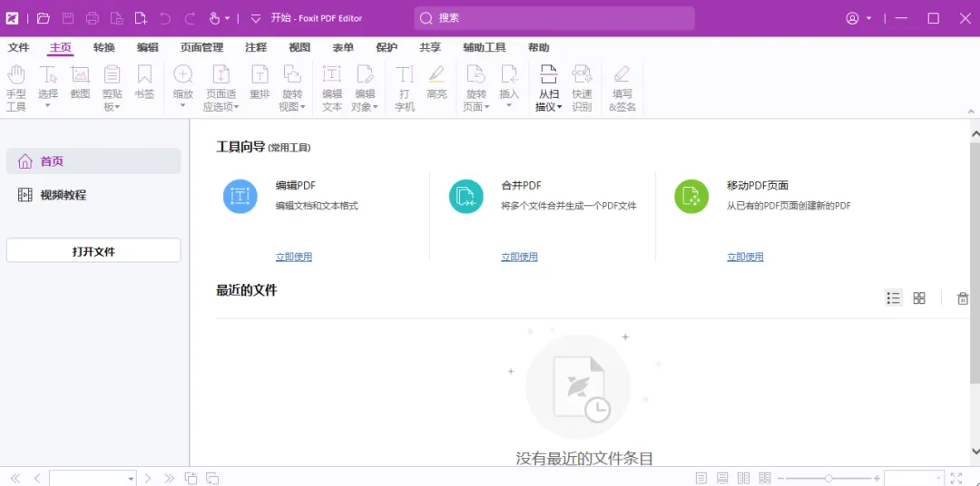Image resolution: width=980 pixels, height=486 pixels.
Task: Enable single page view in status bar
Action: point(701,479)
